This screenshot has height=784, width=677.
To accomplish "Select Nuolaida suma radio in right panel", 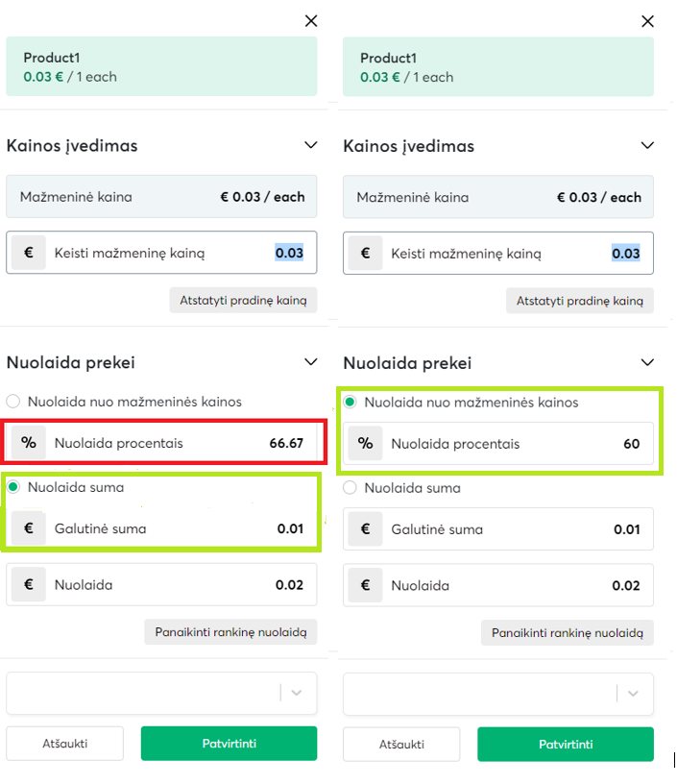I will (x=351, y=488).
